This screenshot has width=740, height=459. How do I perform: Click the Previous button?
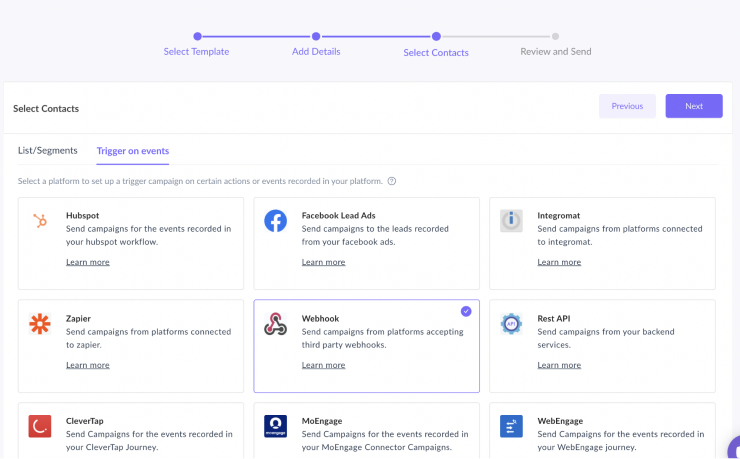pyautogui.click(x=627, y=106)
